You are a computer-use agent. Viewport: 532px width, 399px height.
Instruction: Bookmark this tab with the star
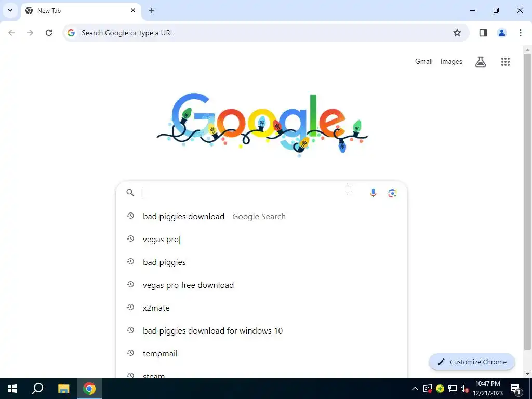[457, 33]
